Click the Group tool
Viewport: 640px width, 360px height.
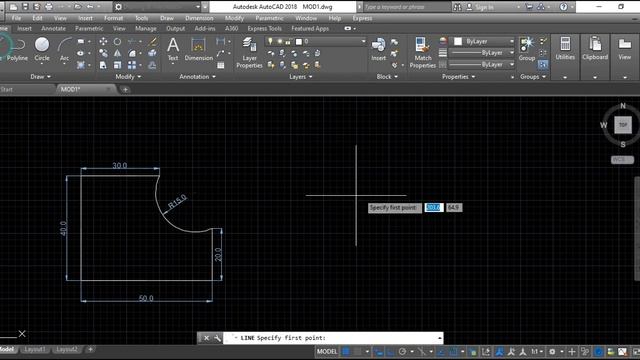click(527, 49)
